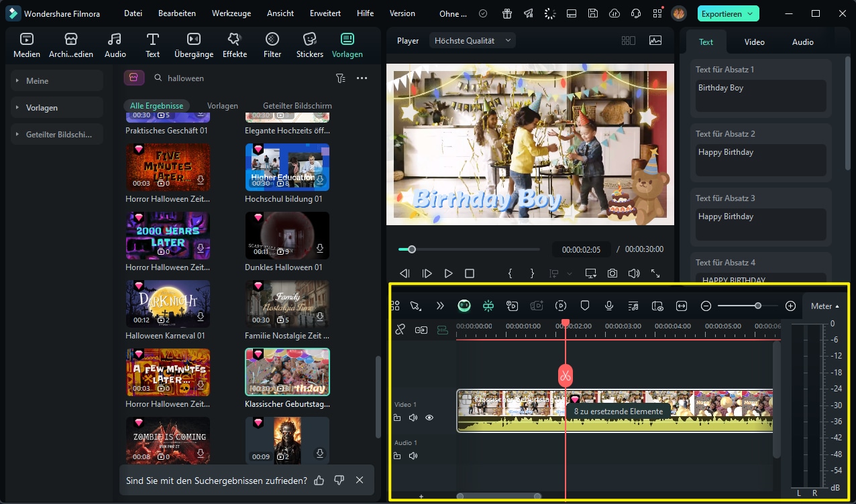Select the Dunkles Halloween 01 template thumbnail
The width and height of the screenshot is (856, 504).
pyautogui.click(x=287, y=235)
